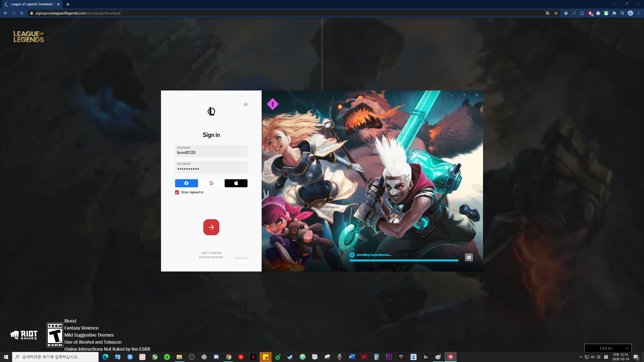Image resolution: width=644 pixels, height=362 pixels.
Task: Click the red arrow login button
Action: 211,227
